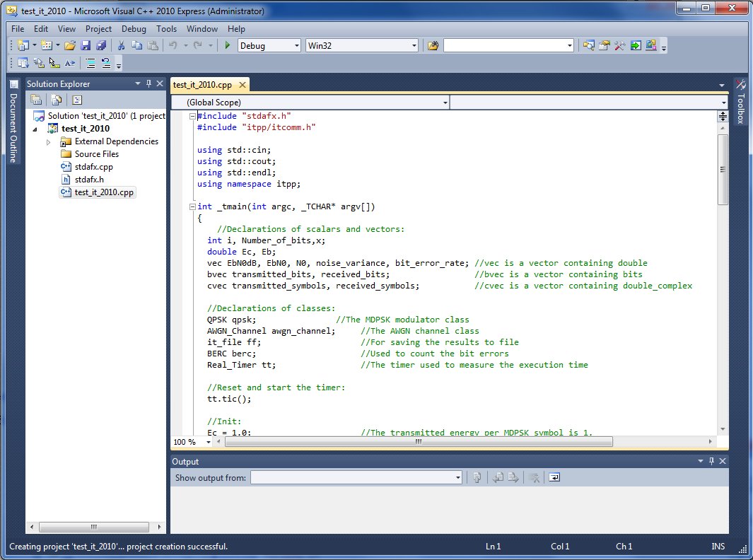Close the test_it_2010.cpp editor tab
753x560 pixels.
[243, 85]
